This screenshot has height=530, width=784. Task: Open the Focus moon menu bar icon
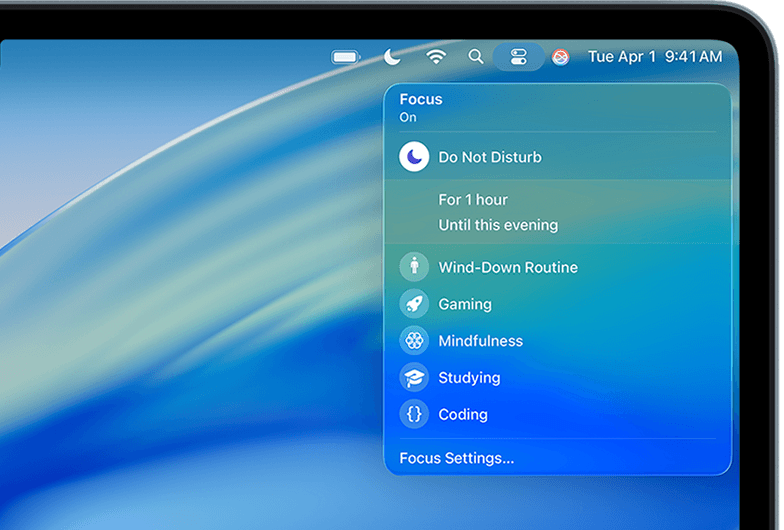coord(392,56)
